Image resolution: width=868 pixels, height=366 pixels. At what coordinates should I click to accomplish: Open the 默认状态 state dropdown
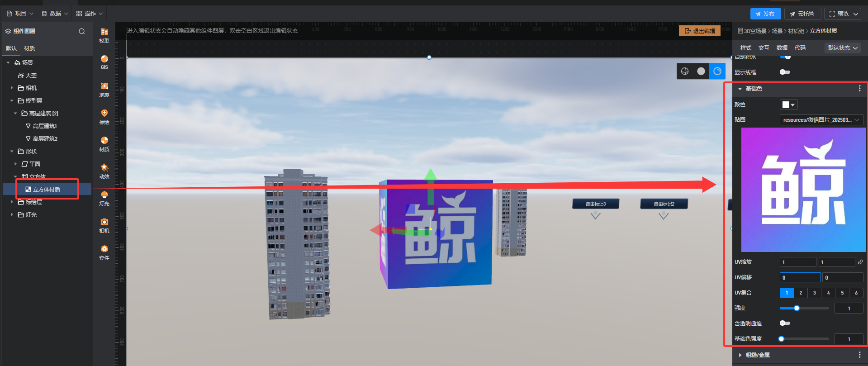843,48
